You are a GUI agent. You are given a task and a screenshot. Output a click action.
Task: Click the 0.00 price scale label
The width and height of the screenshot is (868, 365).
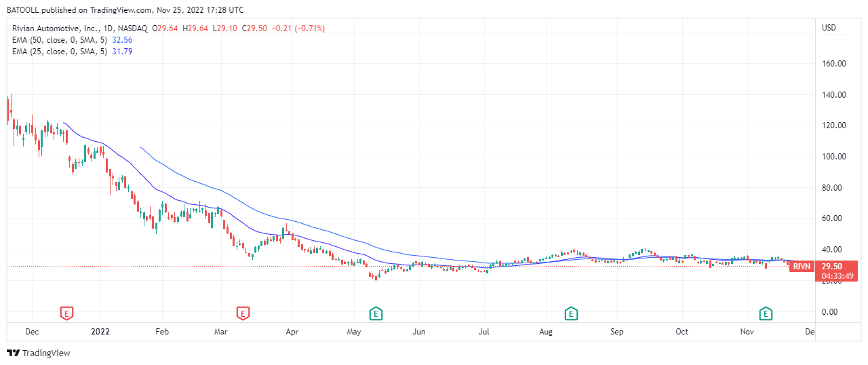click(x=830, y=312)
